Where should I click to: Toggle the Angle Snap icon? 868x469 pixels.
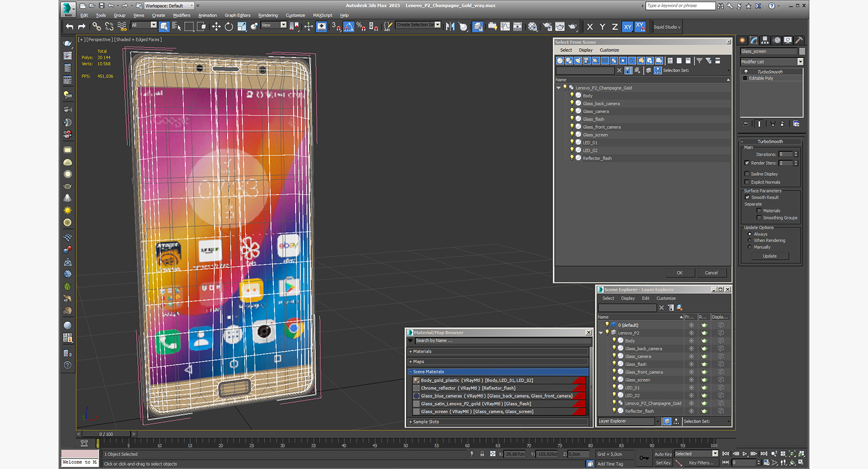tap(348, 26)
